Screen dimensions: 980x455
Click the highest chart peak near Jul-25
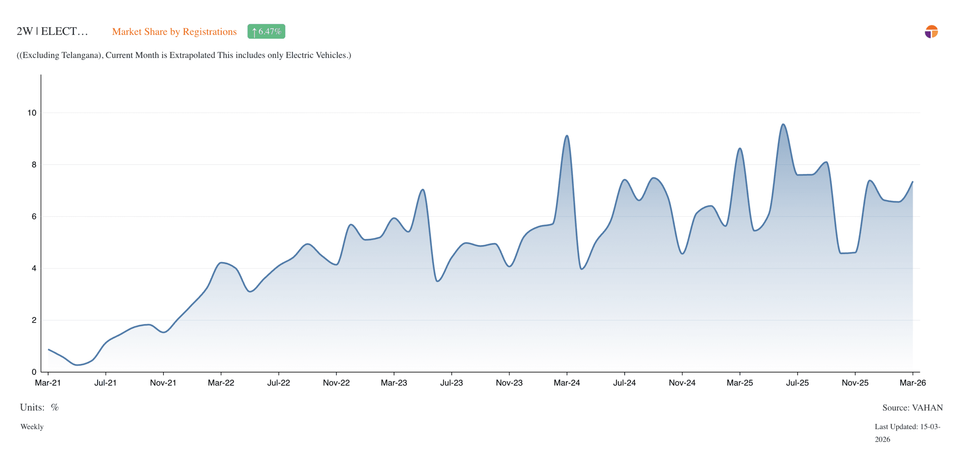pyautogui.click(x=783, y=124)
